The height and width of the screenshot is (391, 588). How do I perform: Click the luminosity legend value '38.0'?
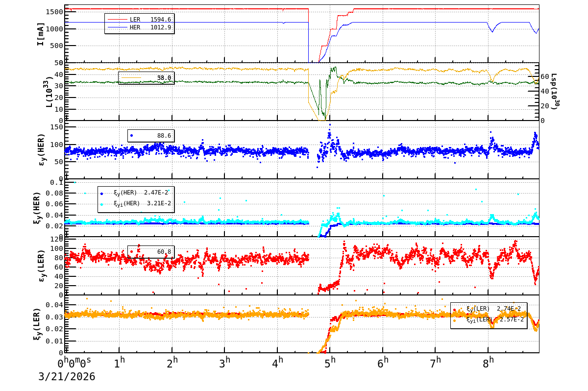coord(164,78)
